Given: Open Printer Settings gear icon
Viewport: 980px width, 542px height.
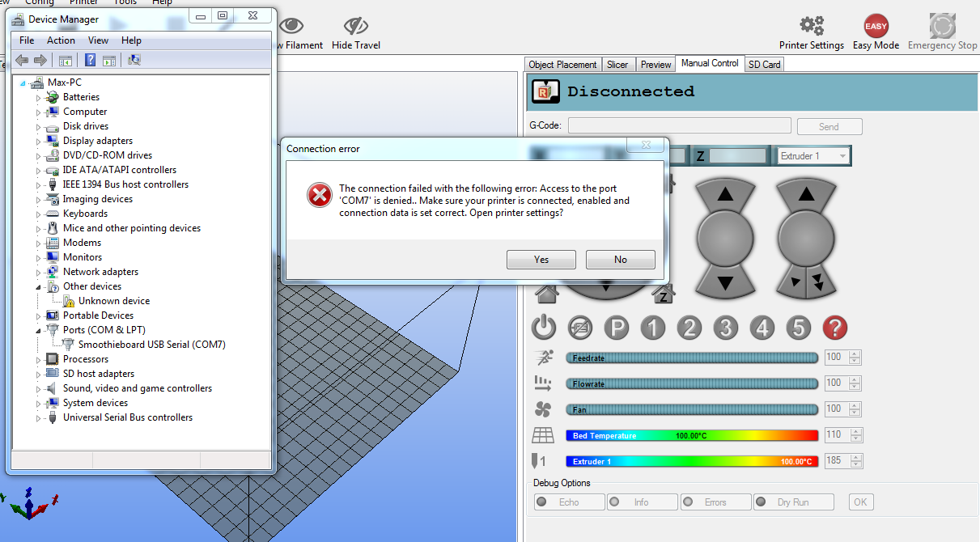Looking at the screenshot, I should point(811,27).
